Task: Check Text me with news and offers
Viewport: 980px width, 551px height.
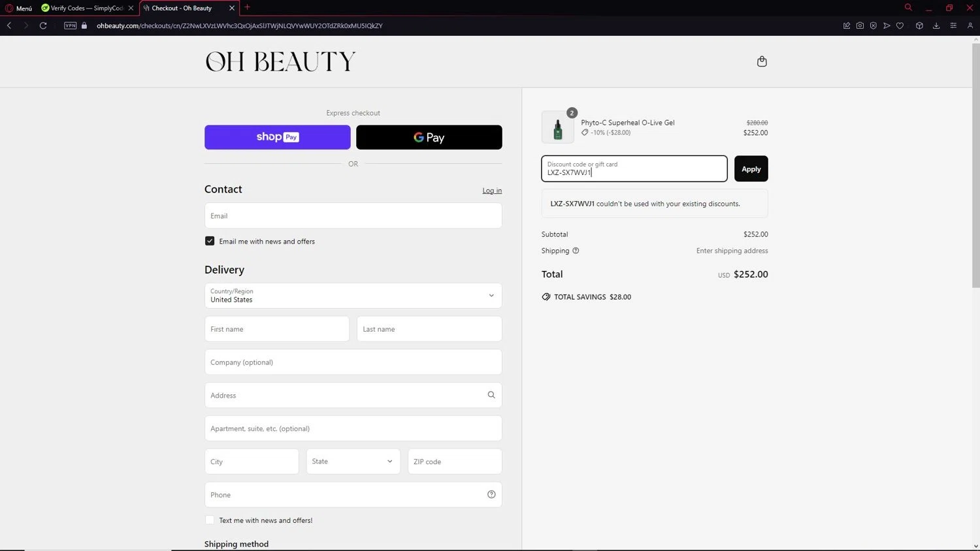Action: pos(210,520)
